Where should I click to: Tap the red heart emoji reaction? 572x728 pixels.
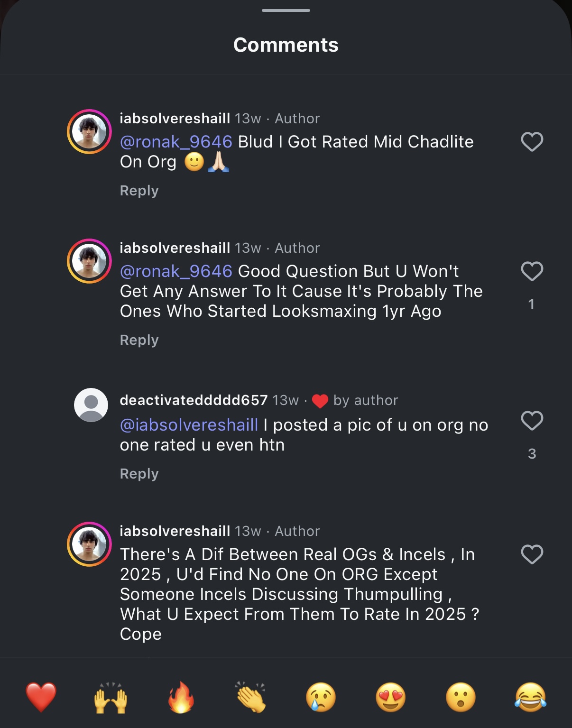pyautogui.click(x=41, y=697)
